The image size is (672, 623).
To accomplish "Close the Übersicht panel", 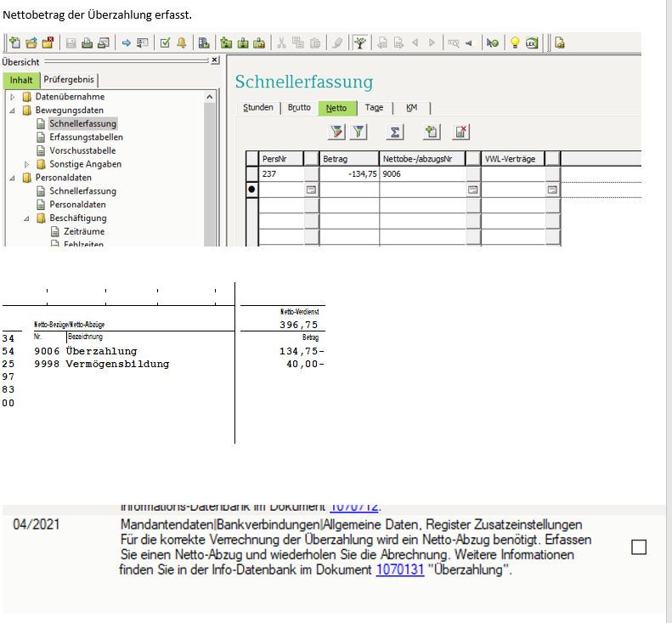I will (214, 60).
